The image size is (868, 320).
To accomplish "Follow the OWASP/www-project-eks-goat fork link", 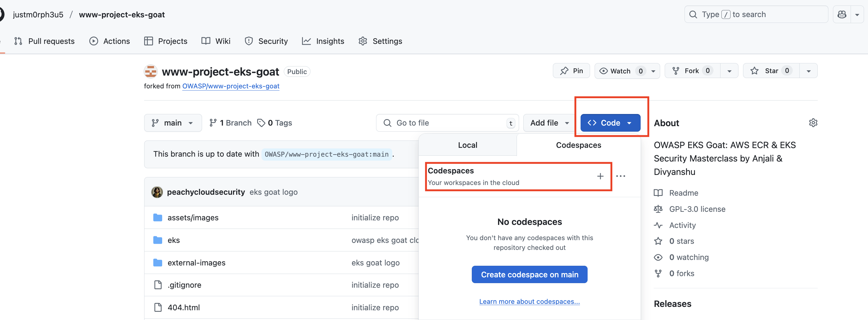I will pos(230,86).
